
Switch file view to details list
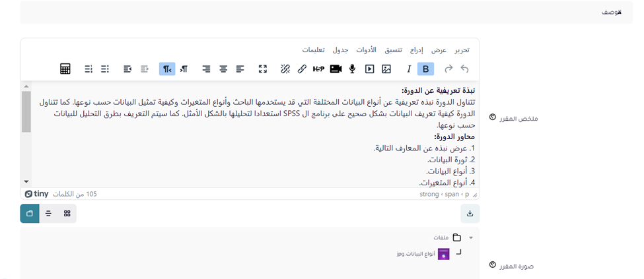coord(48,214)
